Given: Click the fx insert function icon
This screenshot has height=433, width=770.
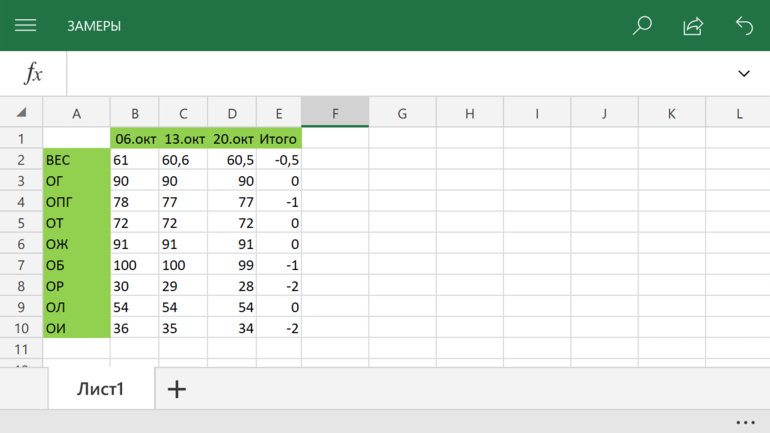Looking at the screenshot, I should (x=33, y=73).
